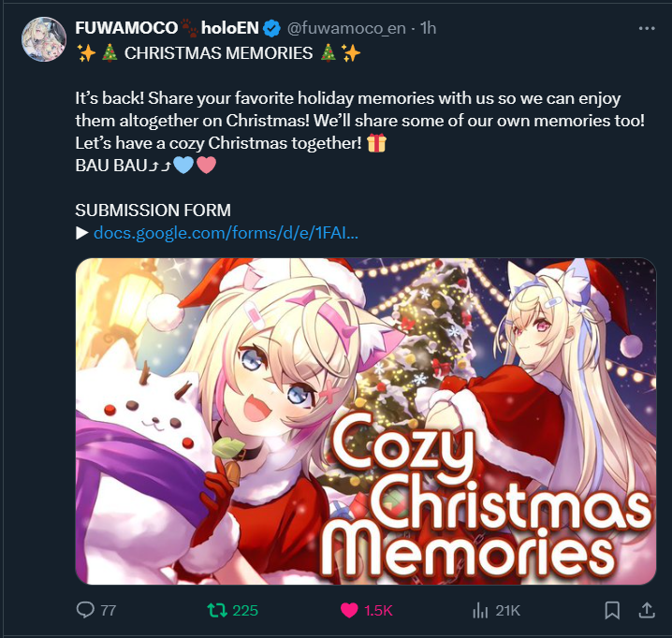Screen dimensions: 672x638
Task: Undo the retweet with the green arrows
Action: point(217,610)
